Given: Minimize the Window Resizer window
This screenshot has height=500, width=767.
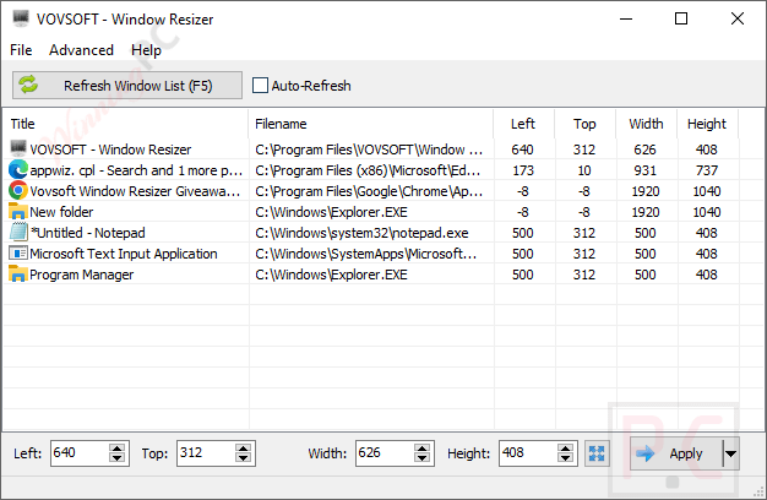Looking at the screenshot, I should click(x=626, y=19).
